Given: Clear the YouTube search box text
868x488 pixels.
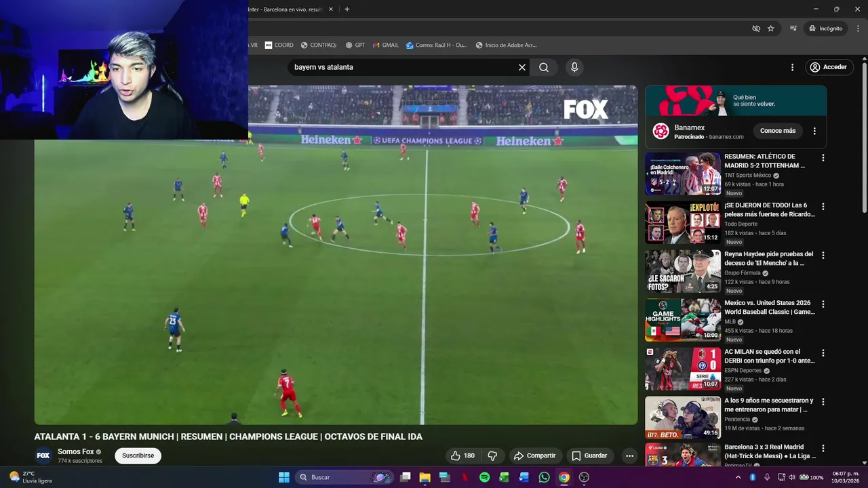Looking at the screenshot, I should (x=522, y=67).
